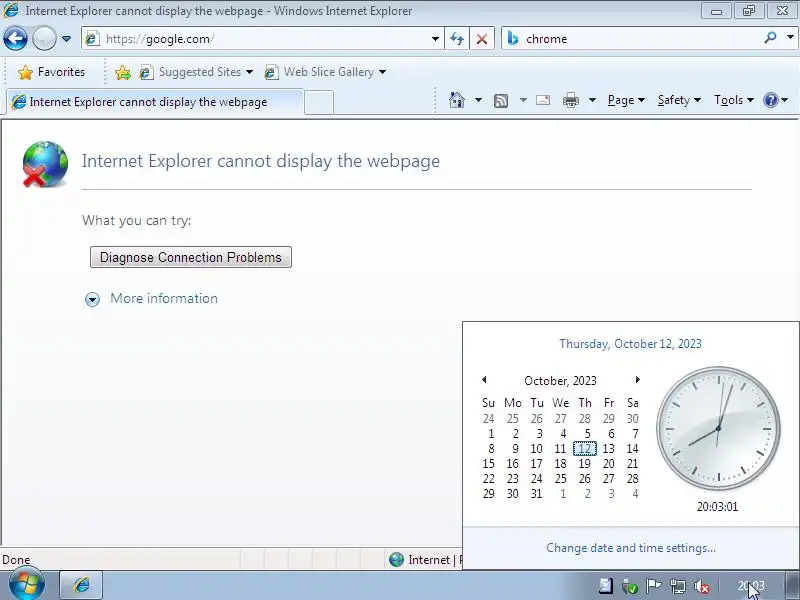800x600 pixels.
Task: Open the Page menu
Action: click(x=626, y=100)
